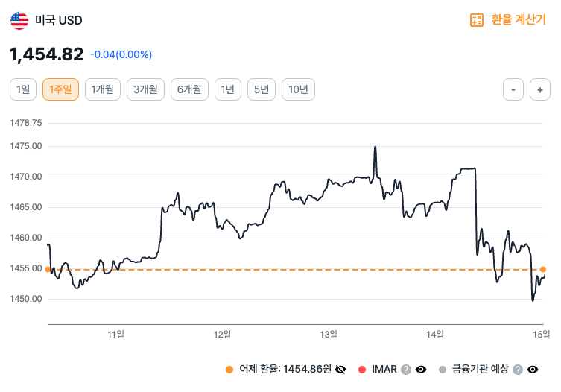The height and width of the screenshot is (392, 561).
Task: Zoom in chart with plus button
Action: tap(539, 90)
